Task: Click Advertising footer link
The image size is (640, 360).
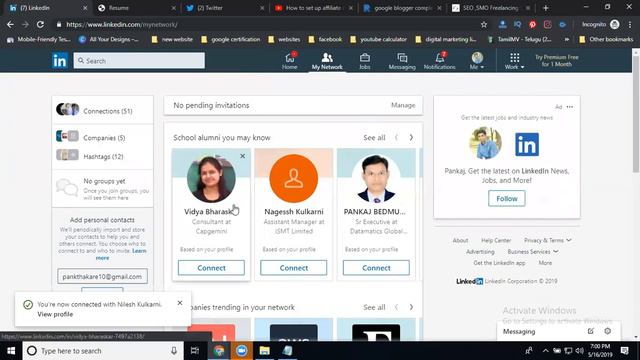Action: [x=480, y=252]
